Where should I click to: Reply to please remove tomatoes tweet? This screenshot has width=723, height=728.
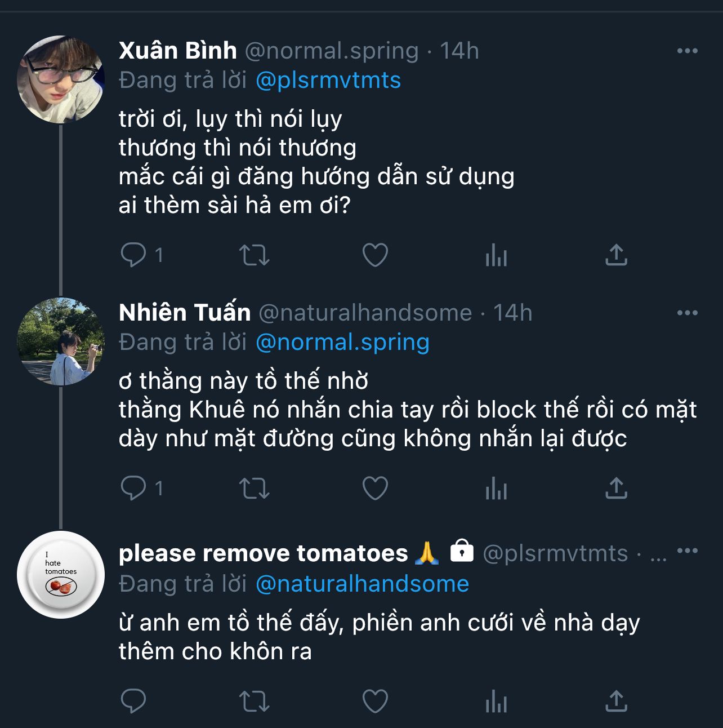133,702
